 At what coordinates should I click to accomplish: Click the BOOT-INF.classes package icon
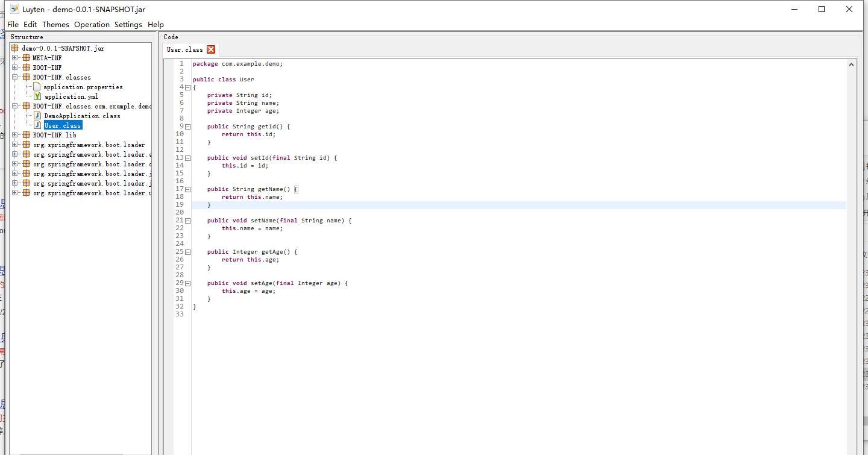tap(26, 77)
